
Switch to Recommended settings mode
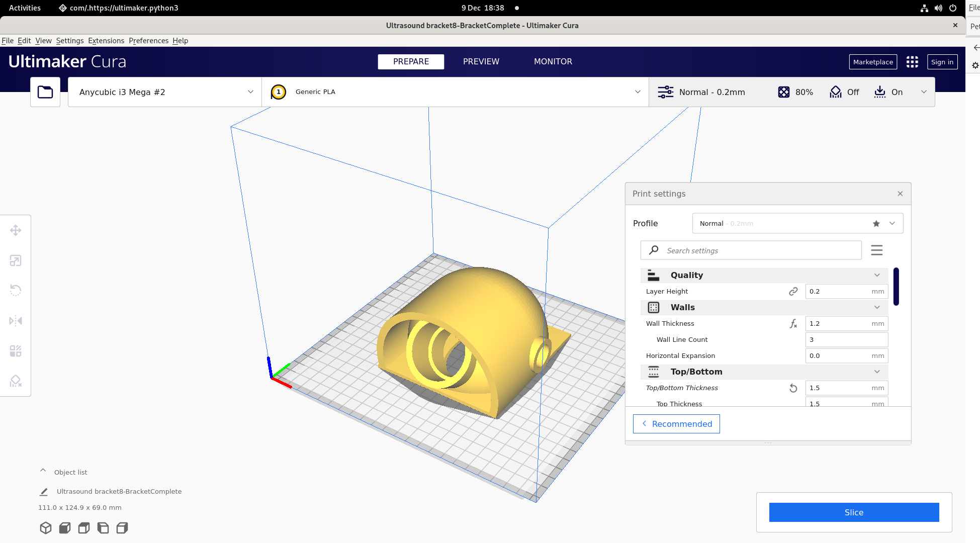tap(676, 424)
